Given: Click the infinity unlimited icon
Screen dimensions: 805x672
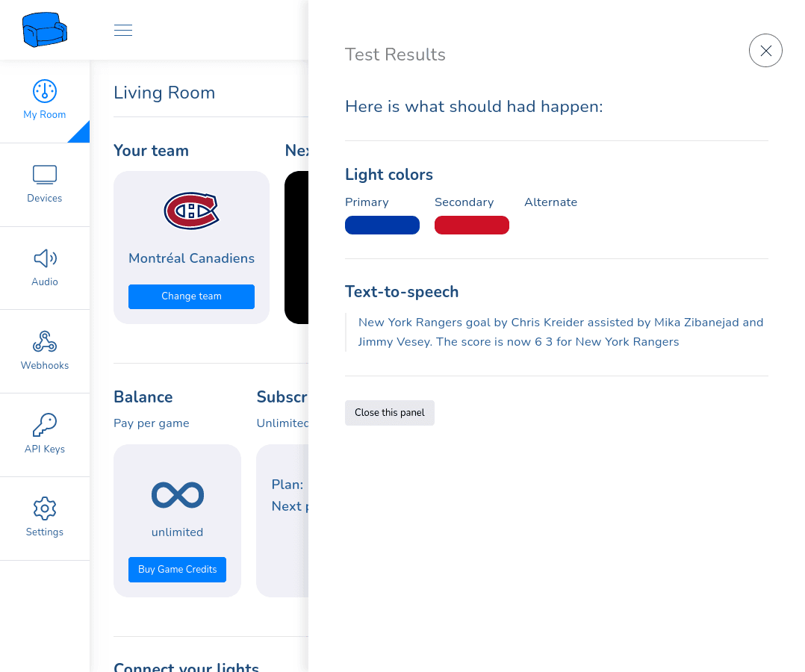Looking at the screenshot, I should [178, 495].
